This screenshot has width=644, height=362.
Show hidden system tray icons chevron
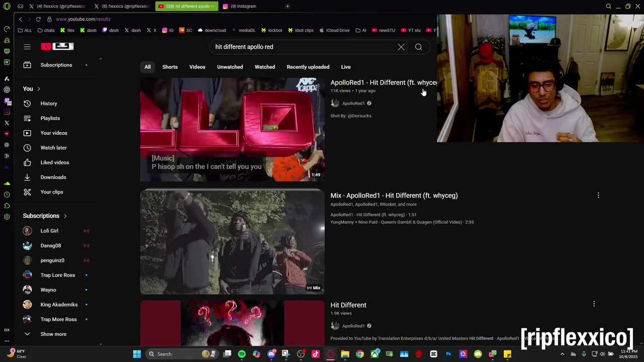tap(562, 354)
